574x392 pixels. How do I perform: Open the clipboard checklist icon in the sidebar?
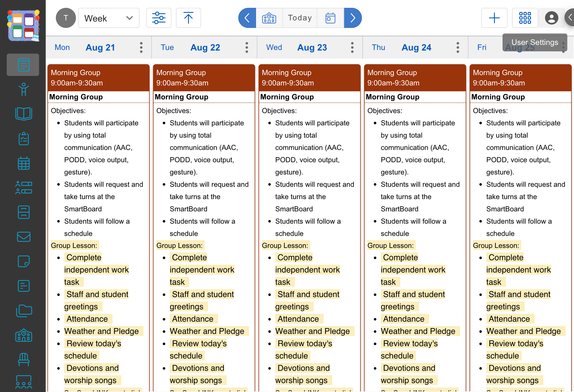point(23,138)
